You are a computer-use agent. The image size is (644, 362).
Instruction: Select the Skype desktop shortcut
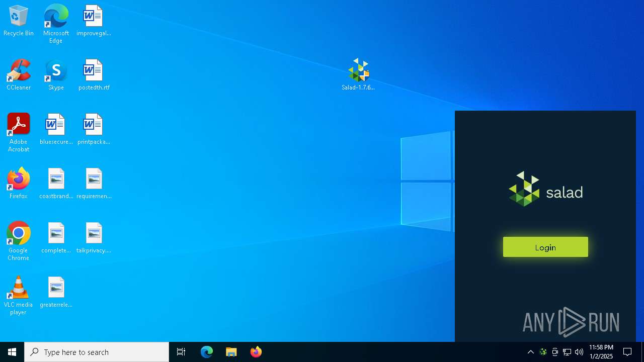click(56, 75)
